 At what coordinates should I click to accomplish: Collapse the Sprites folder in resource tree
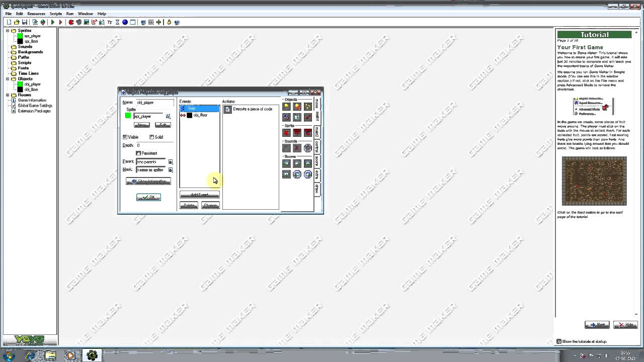pyautogui.click(x=8, y=31)
